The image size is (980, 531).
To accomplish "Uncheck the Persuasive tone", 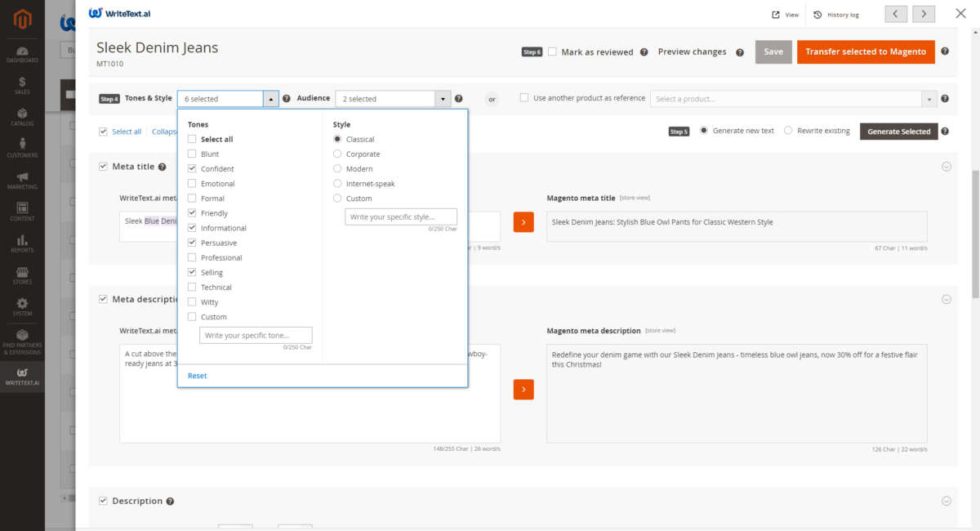I will [x=192, y=243].
